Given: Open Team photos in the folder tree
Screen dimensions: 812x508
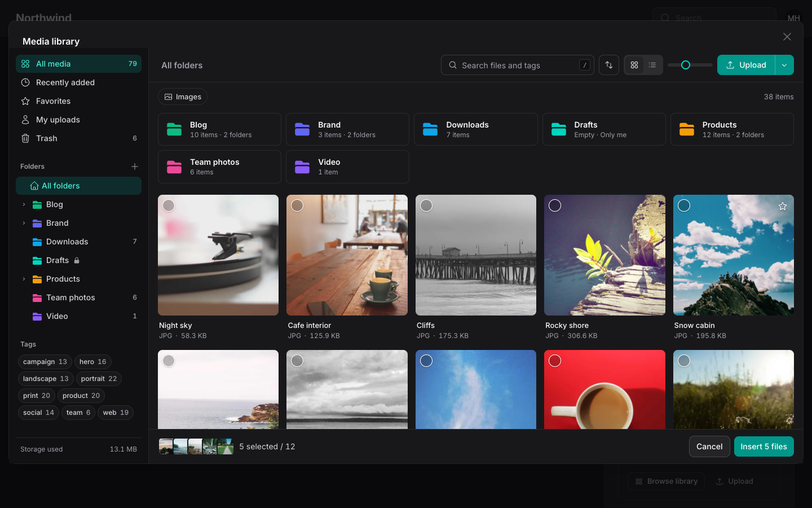Looking at the screenshot, I should pyautogui.click(x=78, y=297).
